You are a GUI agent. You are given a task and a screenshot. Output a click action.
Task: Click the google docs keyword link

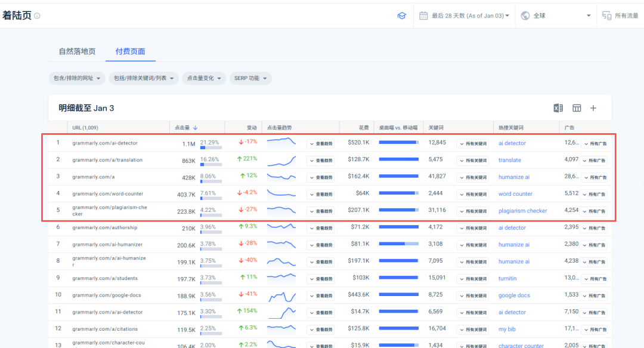tap(514, 295)
